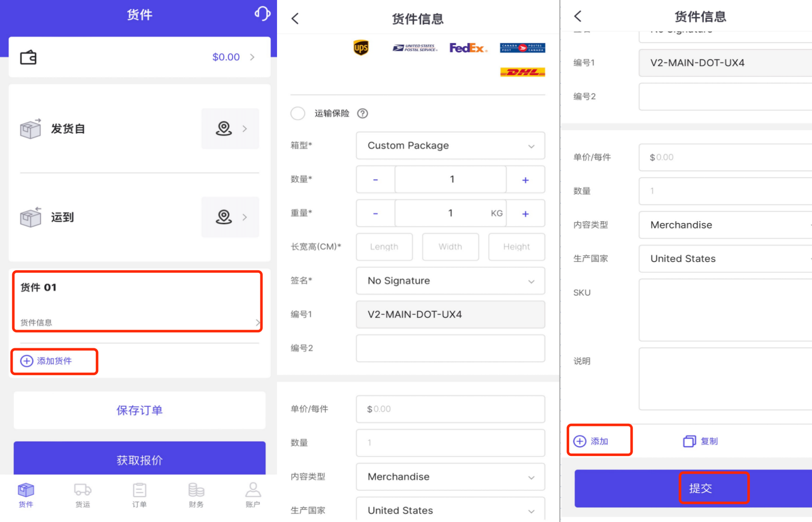
Task: Click 编号2 field in right screen
Action: [x=725, y=96]
